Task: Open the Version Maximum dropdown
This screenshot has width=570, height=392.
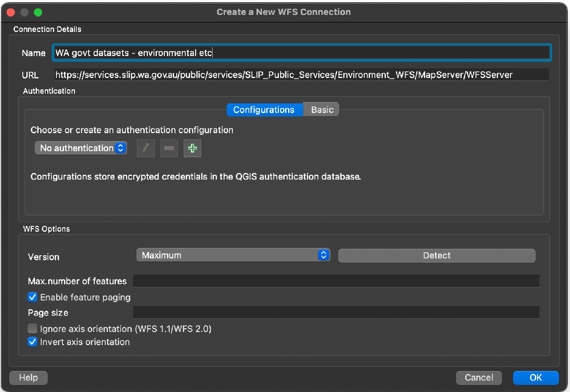Action: point(233,255)
